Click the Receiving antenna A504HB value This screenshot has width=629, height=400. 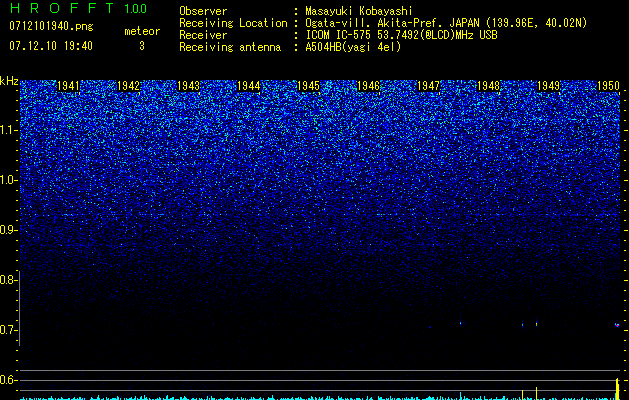[353, 47]
